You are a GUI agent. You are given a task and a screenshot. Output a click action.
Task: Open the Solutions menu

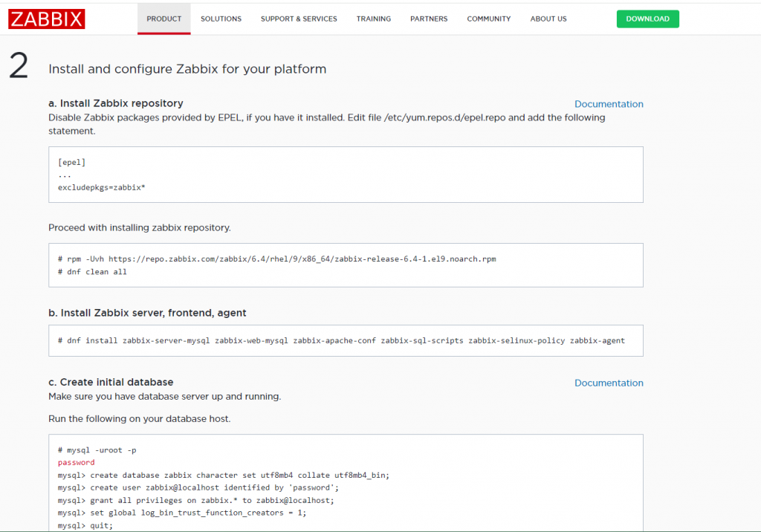[221, 19]
